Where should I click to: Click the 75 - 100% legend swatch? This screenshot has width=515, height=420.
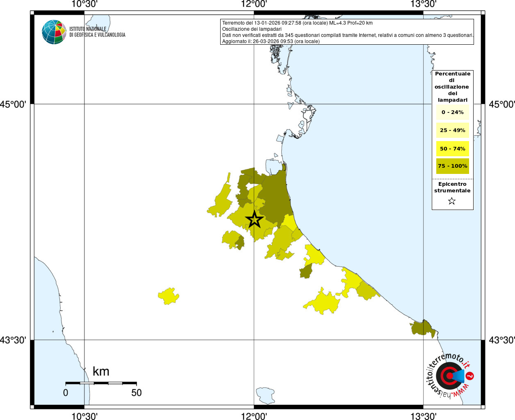click(452, 166)
